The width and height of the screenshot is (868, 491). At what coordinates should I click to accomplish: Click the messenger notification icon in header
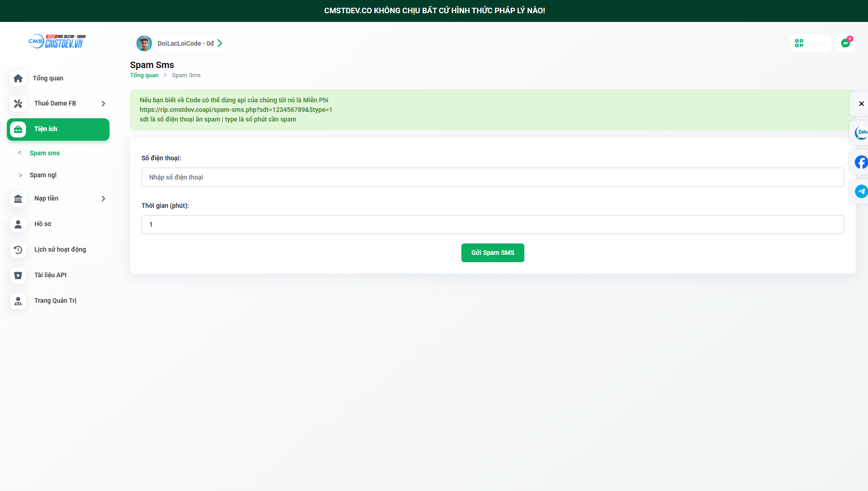pyautogui.click(x=846, y=43)
